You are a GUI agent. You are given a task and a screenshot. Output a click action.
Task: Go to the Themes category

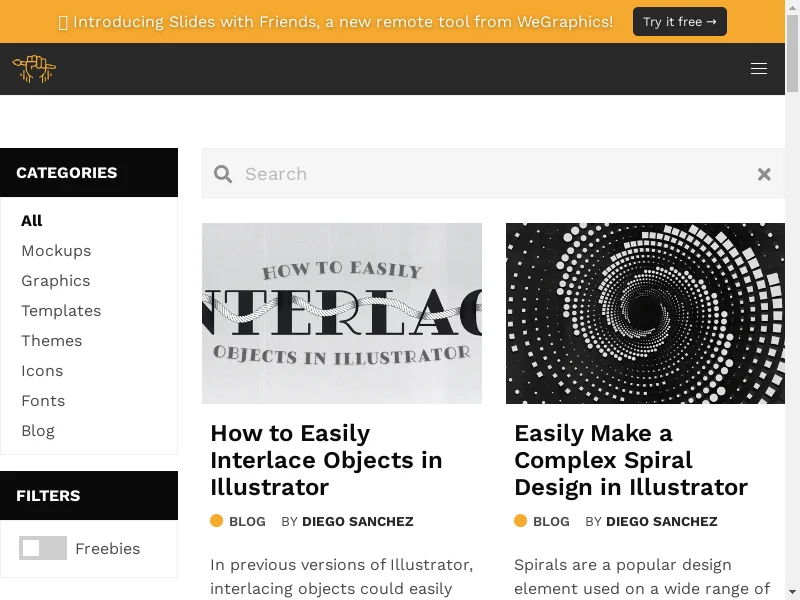click(x=52, y=341)
